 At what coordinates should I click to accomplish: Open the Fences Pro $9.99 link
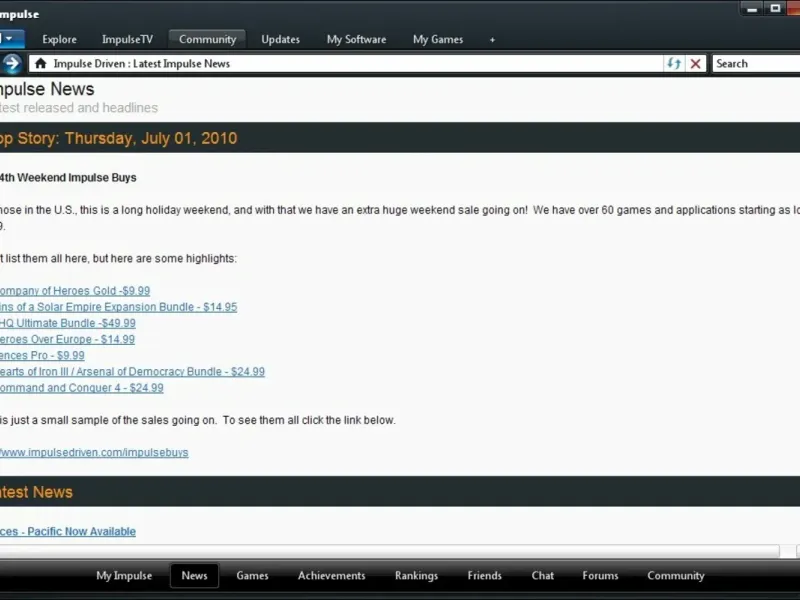coord(42,356)
